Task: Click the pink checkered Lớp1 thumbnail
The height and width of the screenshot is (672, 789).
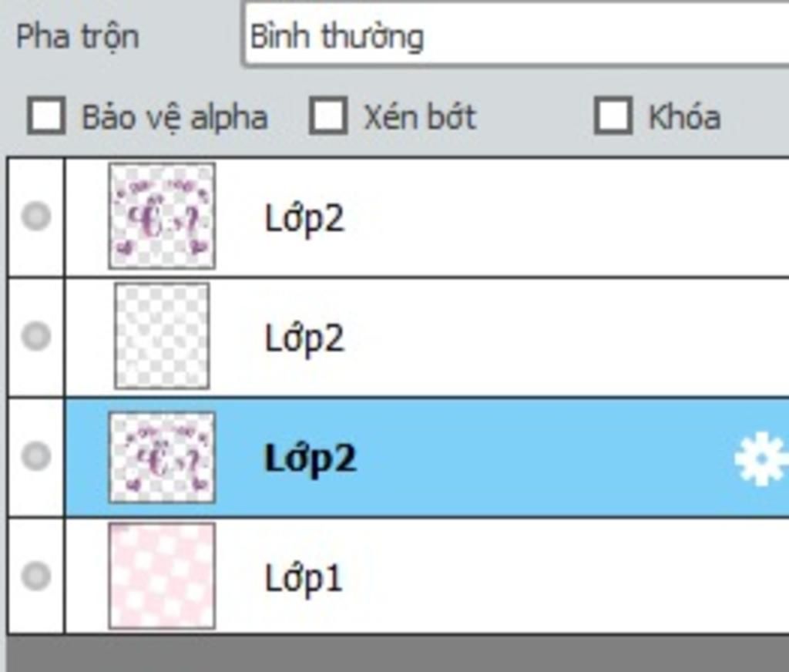Action: (162, 576)
